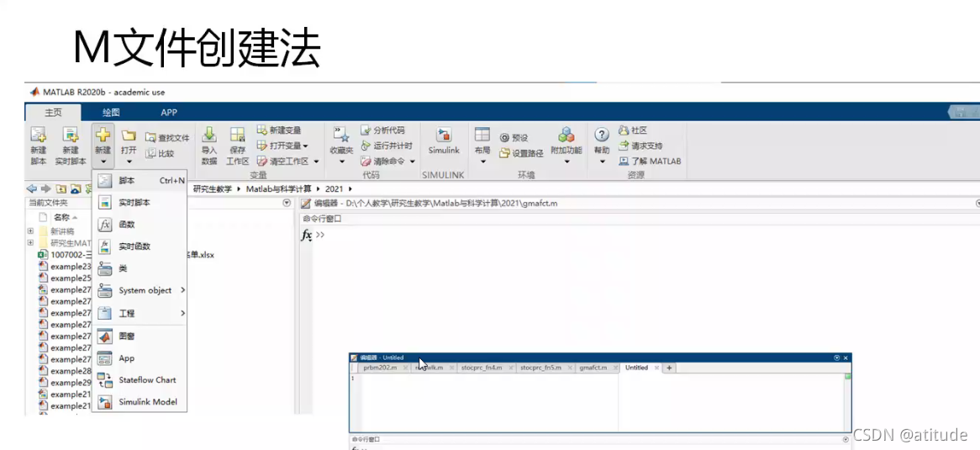Expand the 清空工作区 dropdown arrow
980x450 pixels.
point(316,161)
